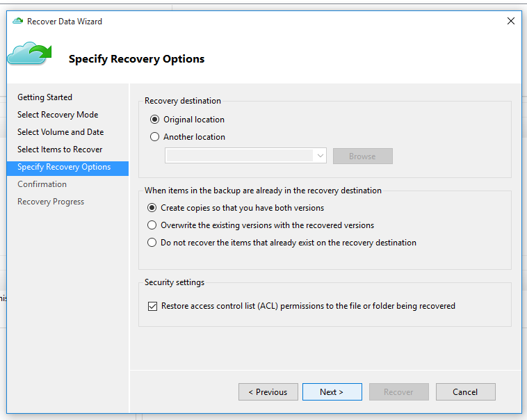Screen dimensions: 527x420
Task: Click the Recover Data Wizard title bar icon
Action: [17, 21]
